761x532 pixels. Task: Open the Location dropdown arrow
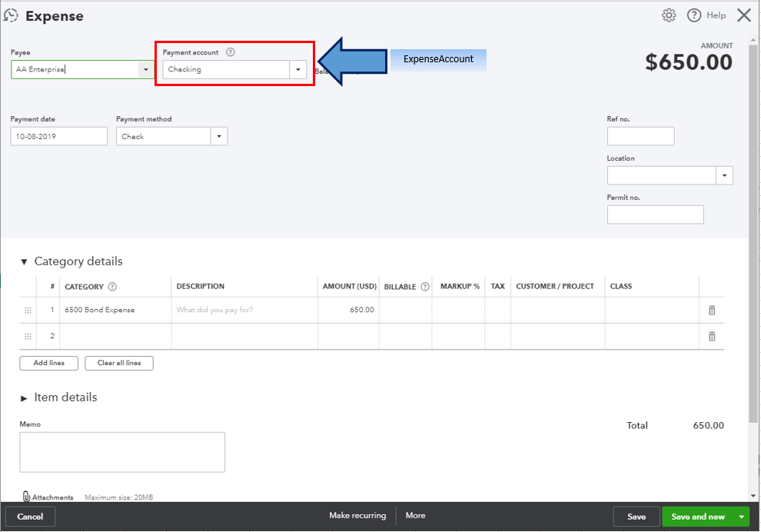[724, 175]
